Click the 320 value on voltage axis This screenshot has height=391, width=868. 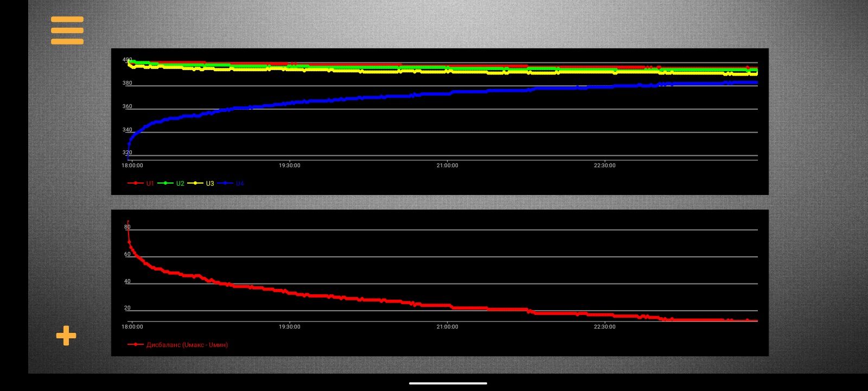pyautogui.click(x=127, y=153)
